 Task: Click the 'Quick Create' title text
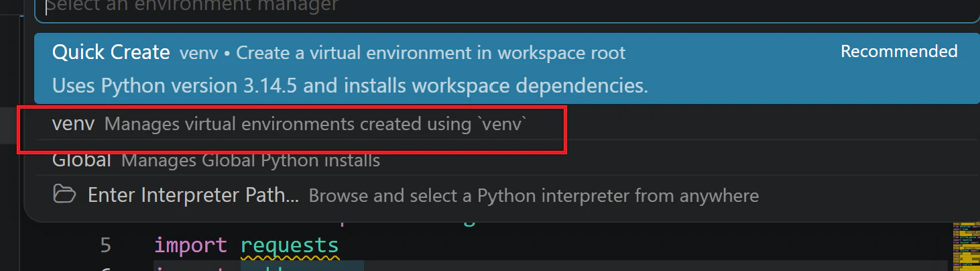tap(111, 52)
